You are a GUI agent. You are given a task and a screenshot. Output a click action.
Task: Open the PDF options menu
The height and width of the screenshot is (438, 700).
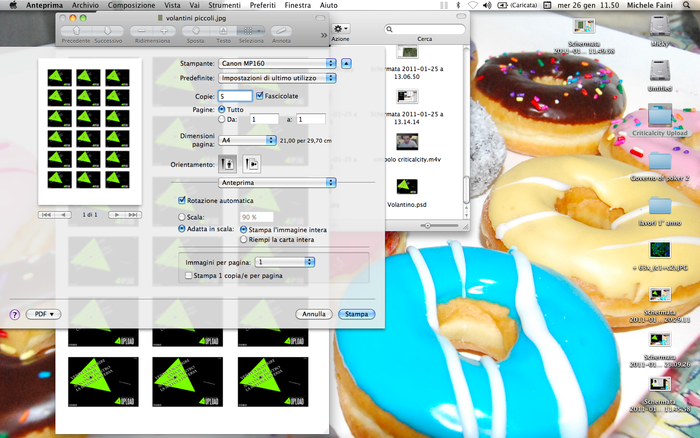pos(43,314)
